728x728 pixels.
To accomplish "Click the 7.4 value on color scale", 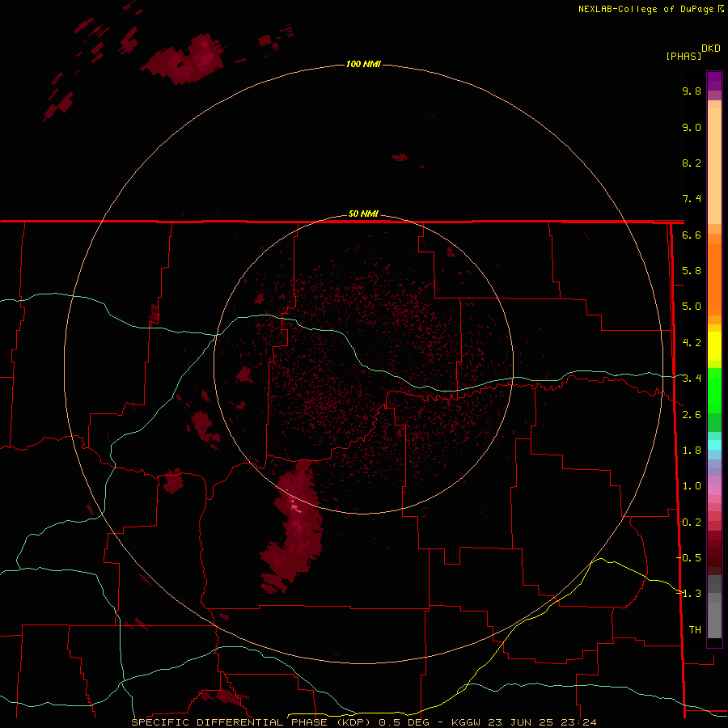I will tap(692, 199).
